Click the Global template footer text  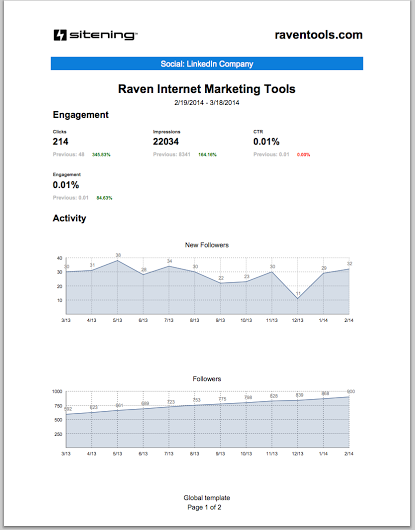(207, 498)
